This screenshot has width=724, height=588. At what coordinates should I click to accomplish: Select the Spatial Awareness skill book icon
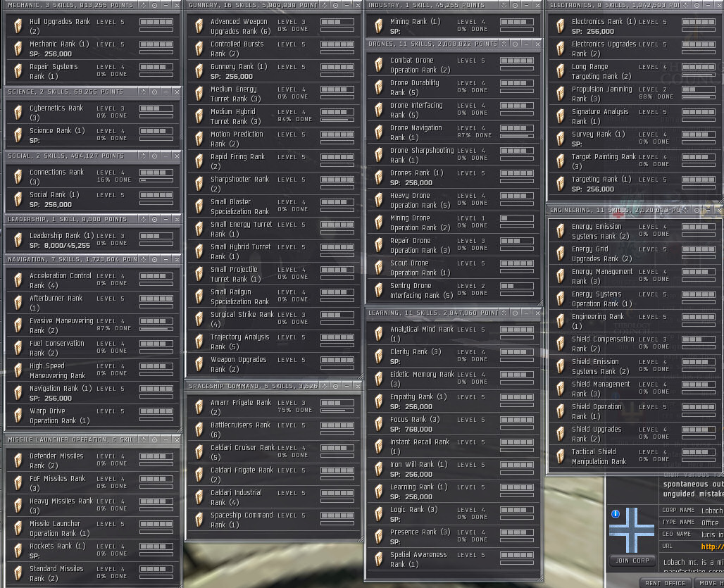click(379, 559)
